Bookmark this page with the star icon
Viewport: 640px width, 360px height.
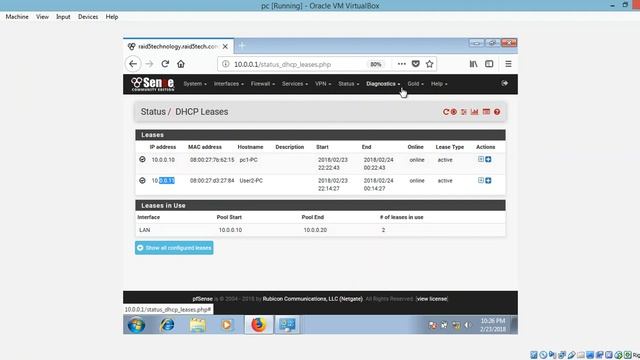(429, 64)
